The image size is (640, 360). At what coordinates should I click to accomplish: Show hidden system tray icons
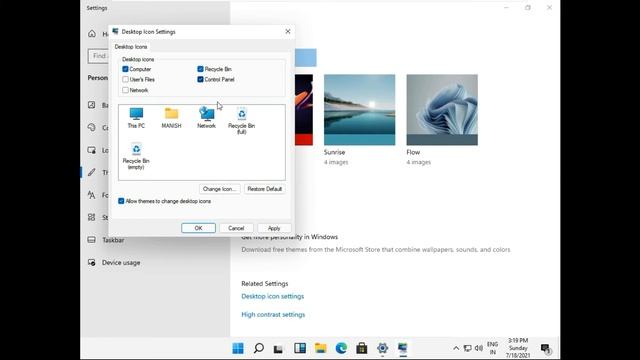pyautogui.click(x=456, y=348)
